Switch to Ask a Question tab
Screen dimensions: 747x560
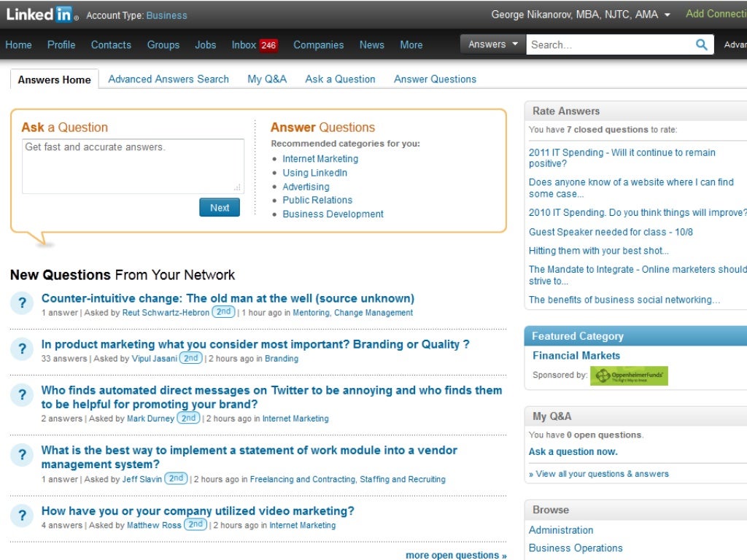click(x=340, y=79)
